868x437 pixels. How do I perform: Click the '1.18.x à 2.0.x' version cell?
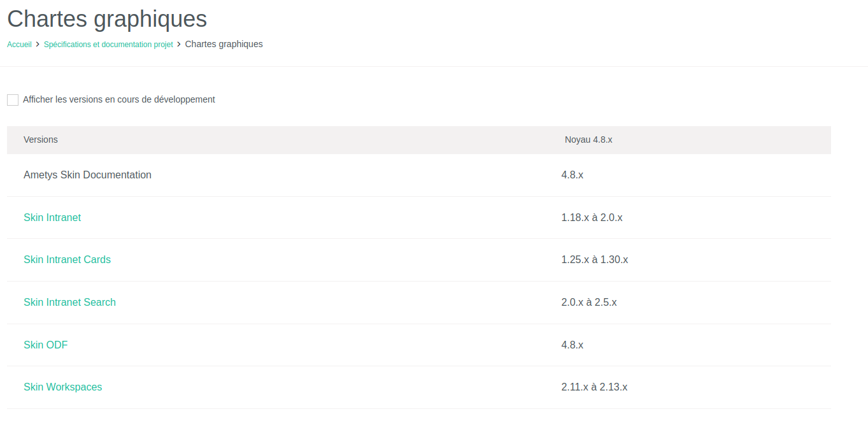coord(592,217)
